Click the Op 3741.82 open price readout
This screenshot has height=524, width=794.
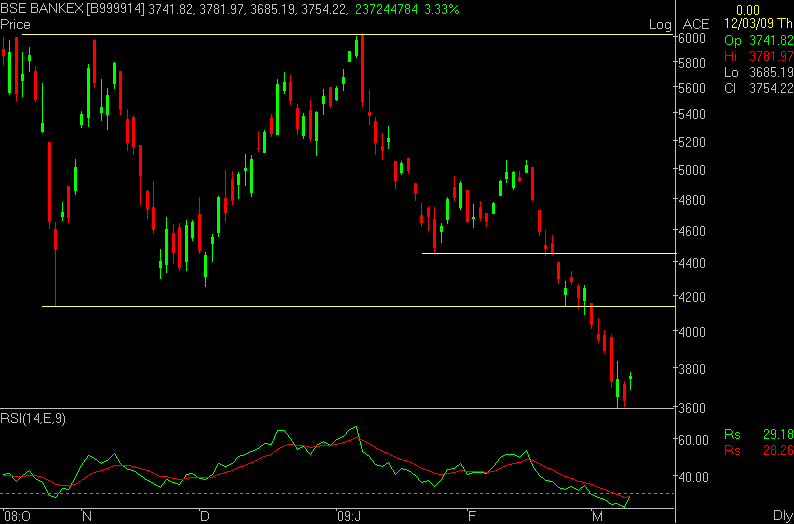(x=759, y=41)
